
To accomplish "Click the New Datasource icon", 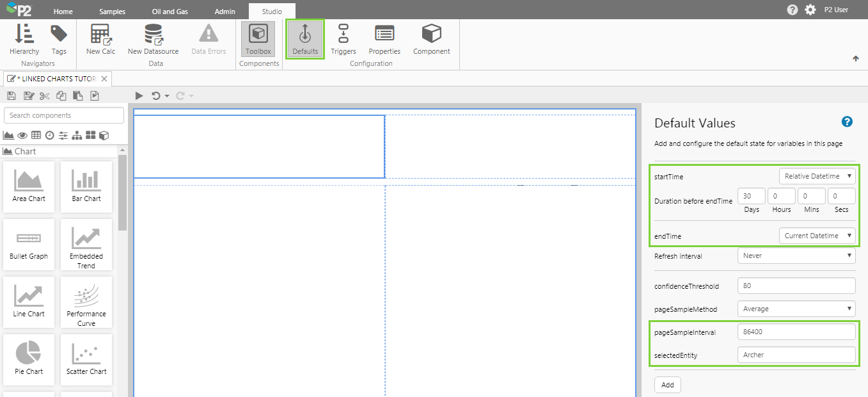I will (153, 39).
